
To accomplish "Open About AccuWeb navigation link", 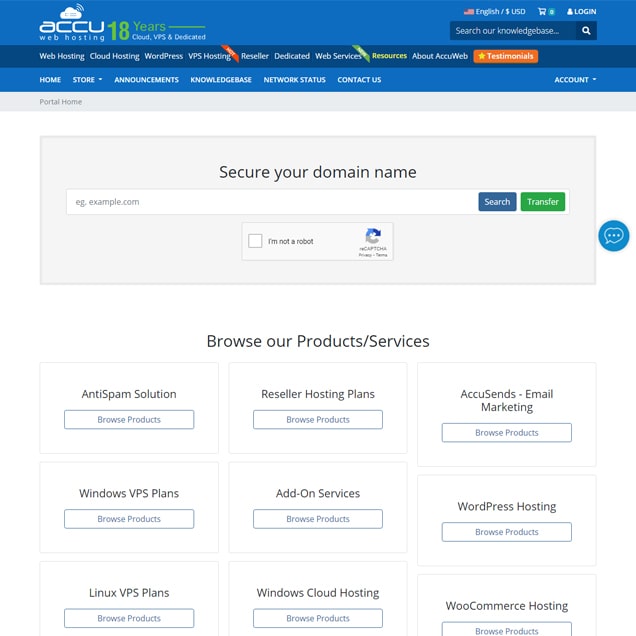I will tap(440, 56).
